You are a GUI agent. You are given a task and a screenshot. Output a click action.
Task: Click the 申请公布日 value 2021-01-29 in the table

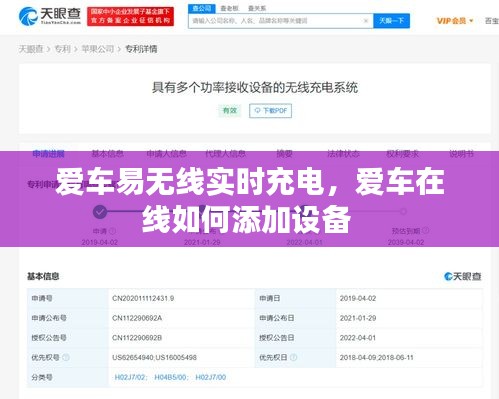pyautogui.click(x=358, y=318)
